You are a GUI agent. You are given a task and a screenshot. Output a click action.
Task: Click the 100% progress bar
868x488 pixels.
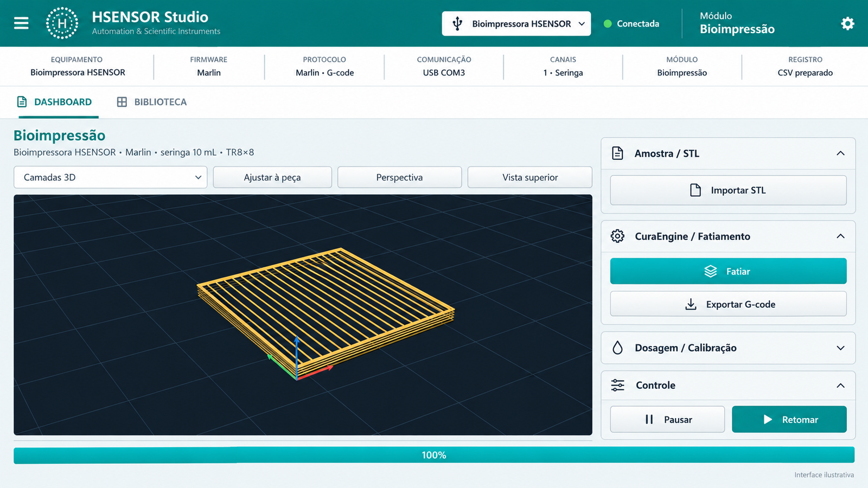tap(434, 455)
